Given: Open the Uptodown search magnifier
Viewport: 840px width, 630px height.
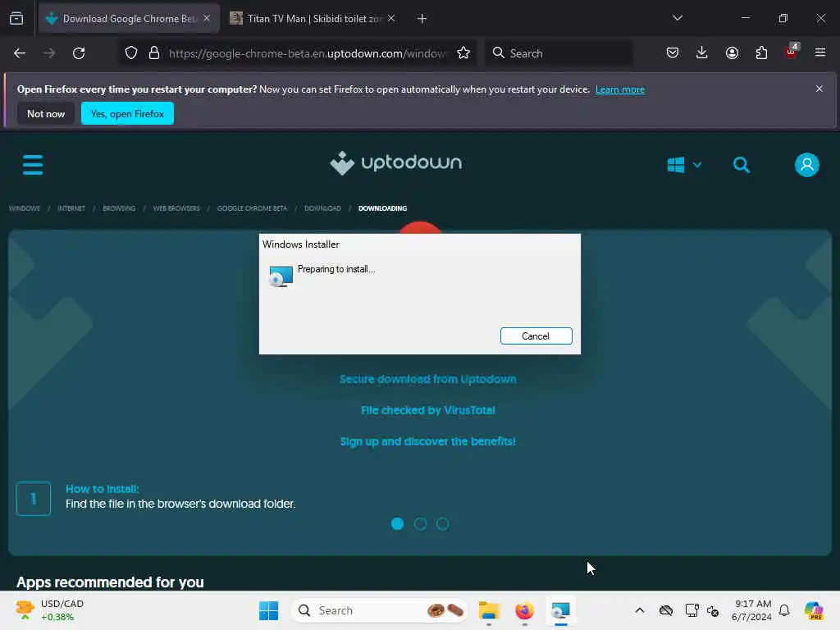Looking at the screenshot, I should click(742, 164).
